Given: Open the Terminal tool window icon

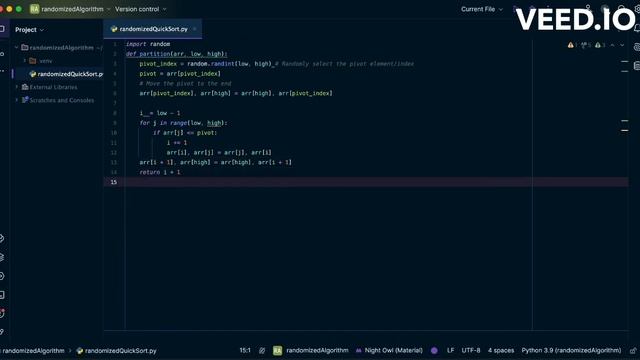Looking at the screenshot, I should [2, 295].
